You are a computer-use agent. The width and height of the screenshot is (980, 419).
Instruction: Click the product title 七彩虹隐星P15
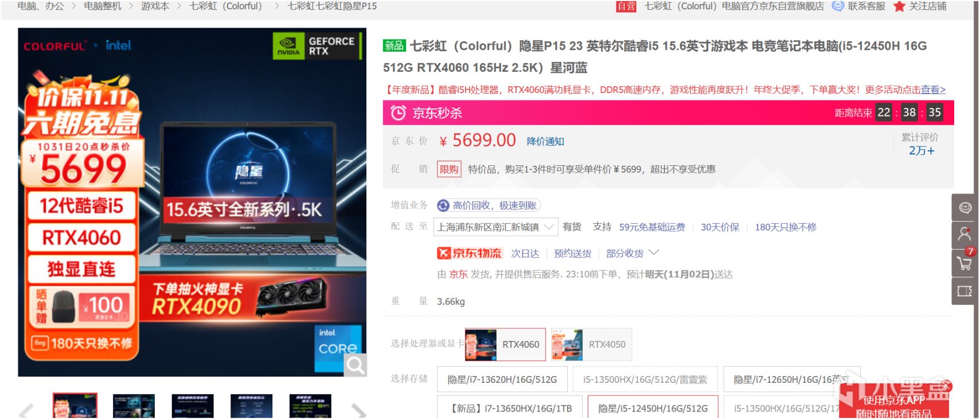tap(654, 56)
